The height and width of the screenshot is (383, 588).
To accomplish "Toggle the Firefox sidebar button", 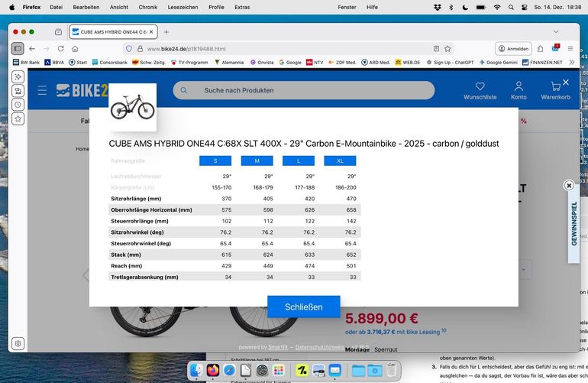I will pyautogui.click(x=18, y=48).
